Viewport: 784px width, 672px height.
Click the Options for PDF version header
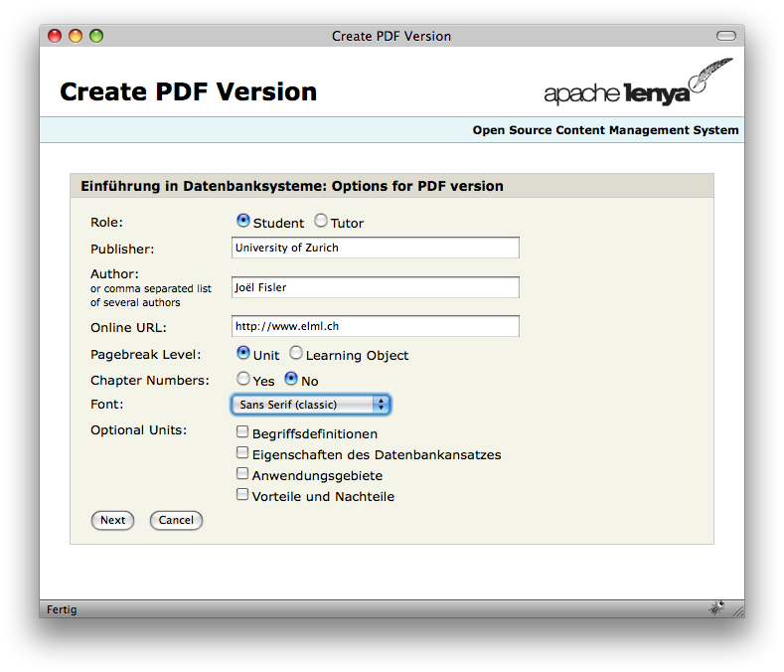click(x=292, y=186)
